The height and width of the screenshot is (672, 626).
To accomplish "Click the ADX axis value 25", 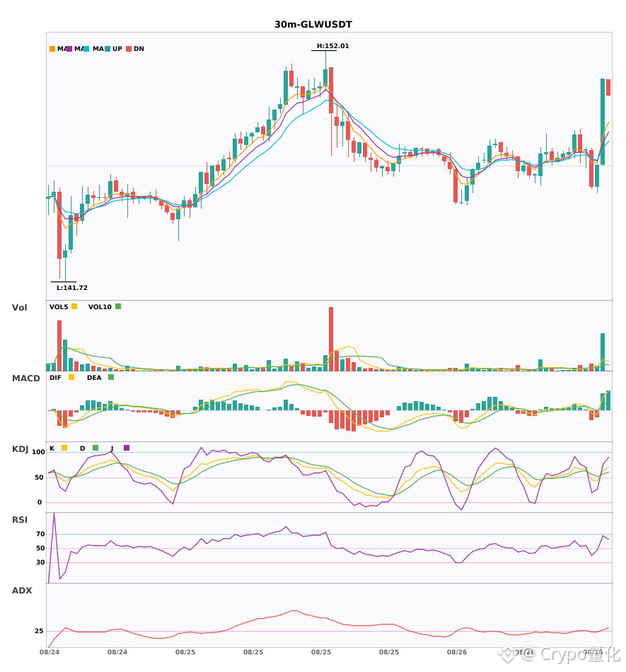I will coord(39,631).
